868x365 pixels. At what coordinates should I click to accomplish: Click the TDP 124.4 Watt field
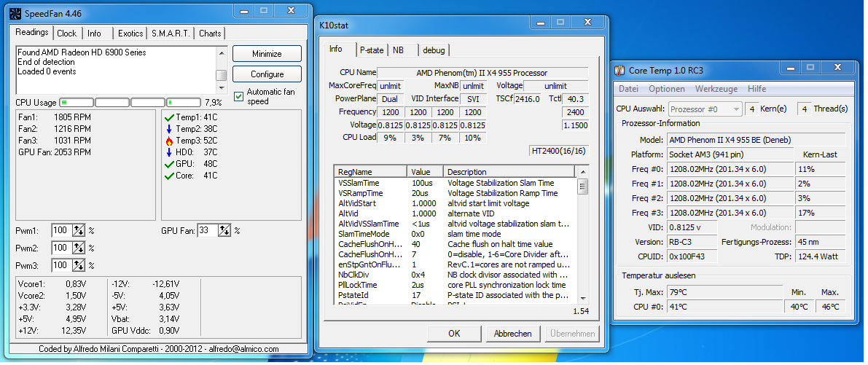pyautogui.click(x=821, y=256)
